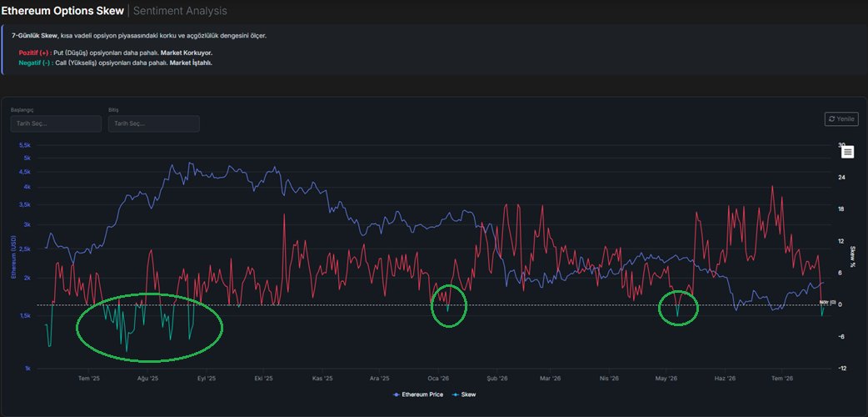The width and height of the screenshot is (868, 417).
Task: Click the 1k price axis label
Action: click(27, 369)
